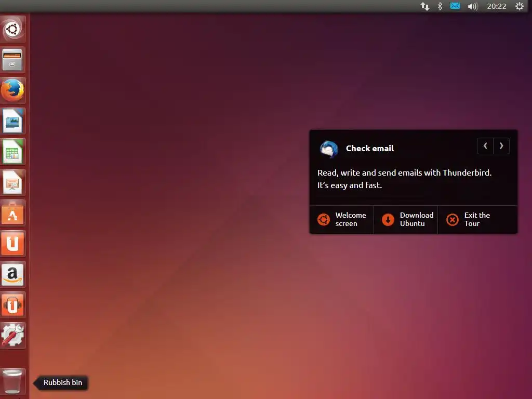Screen dimensions: 532x399
Task: Click the Check email heading
Action: [370, 148]
